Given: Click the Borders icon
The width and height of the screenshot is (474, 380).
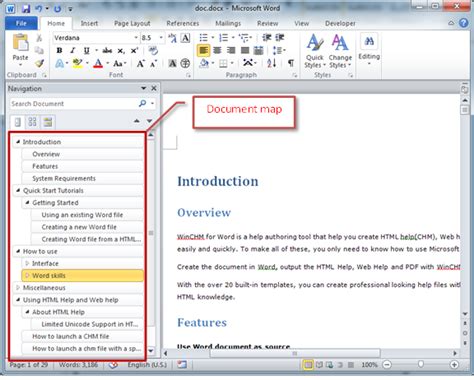Looking at the screenshot, I should 223,63.
